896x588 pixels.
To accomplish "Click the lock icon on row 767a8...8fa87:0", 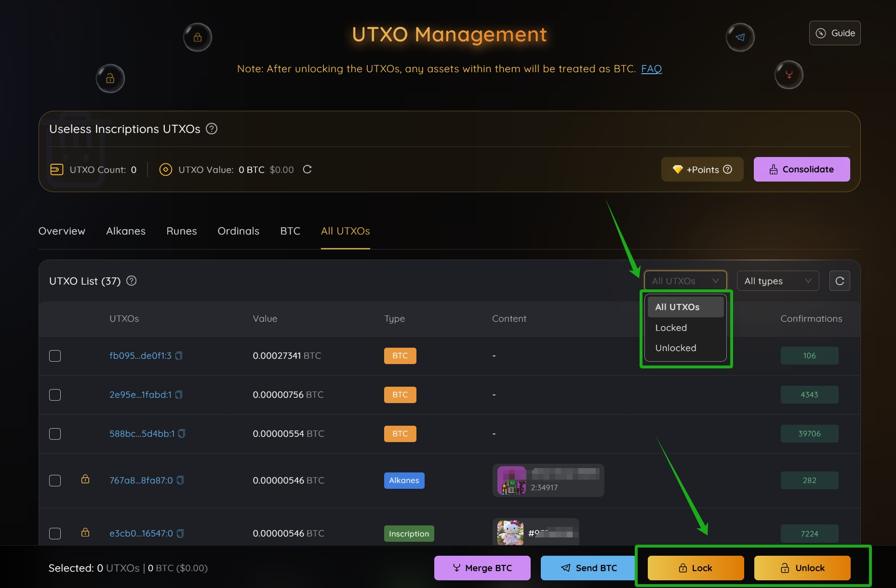I will [85, 479].
